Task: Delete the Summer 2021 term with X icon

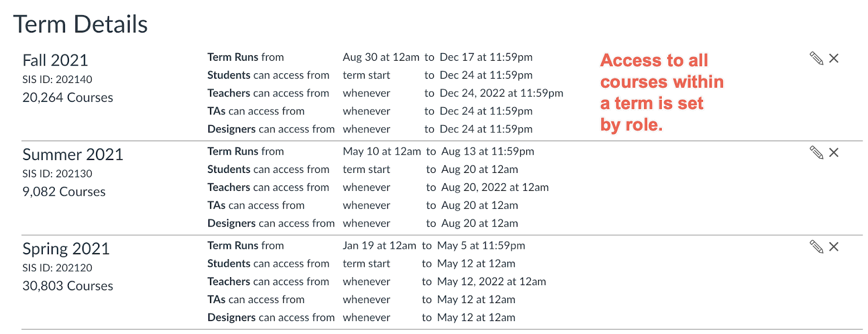Action: point(834,152)
